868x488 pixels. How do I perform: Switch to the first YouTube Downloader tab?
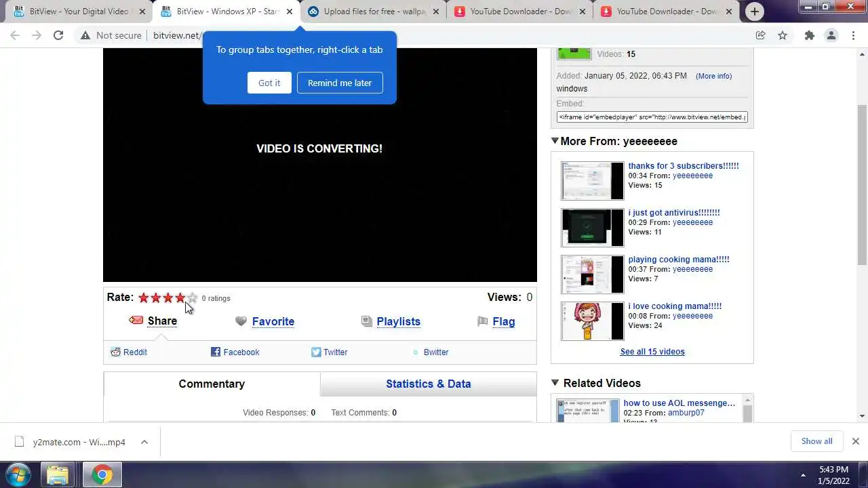pos(519,12)
